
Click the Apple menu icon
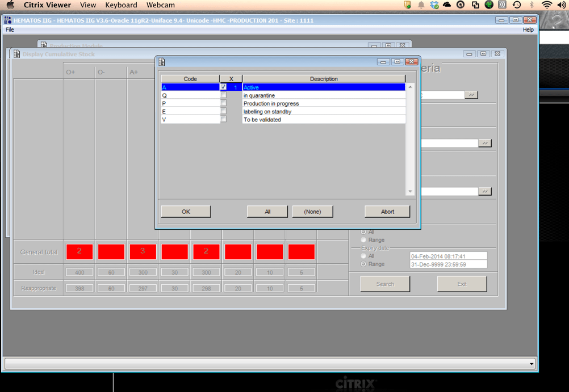click(10, 5)
